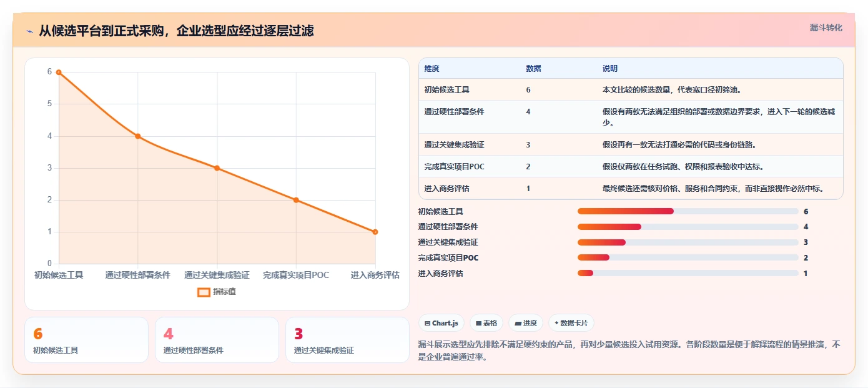Click chart data point with value 3
868x388 pixels.
tap(217, 168)
